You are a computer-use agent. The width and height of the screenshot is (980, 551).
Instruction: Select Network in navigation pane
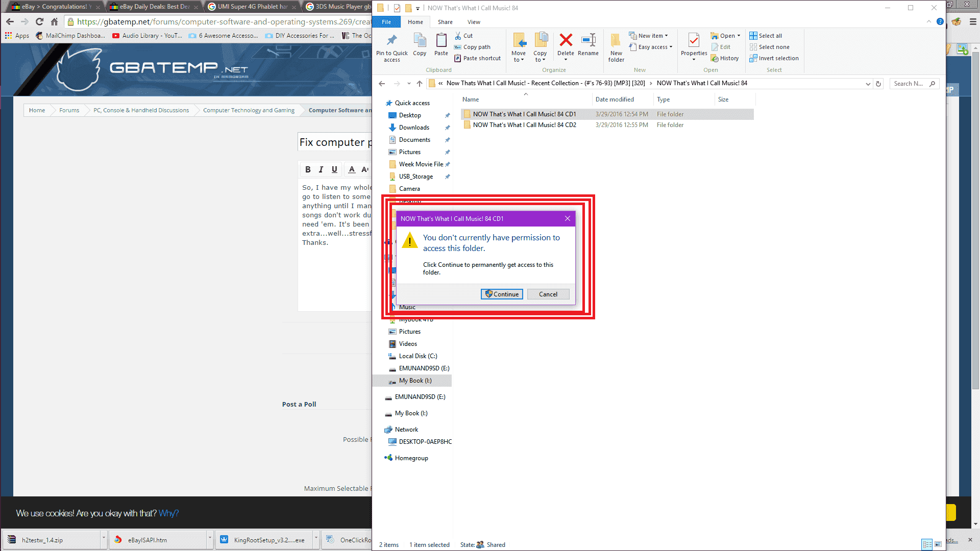pos(406,430)
